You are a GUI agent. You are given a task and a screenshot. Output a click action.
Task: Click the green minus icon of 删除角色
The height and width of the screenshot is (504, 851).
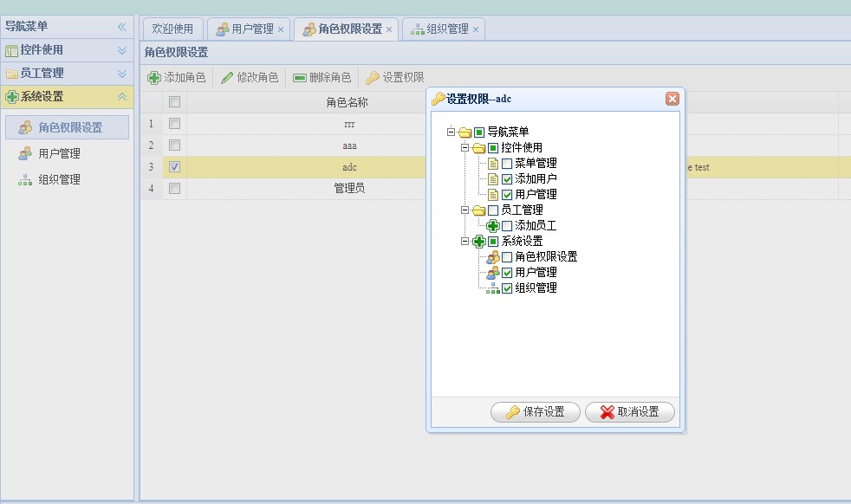coord(300,78)
